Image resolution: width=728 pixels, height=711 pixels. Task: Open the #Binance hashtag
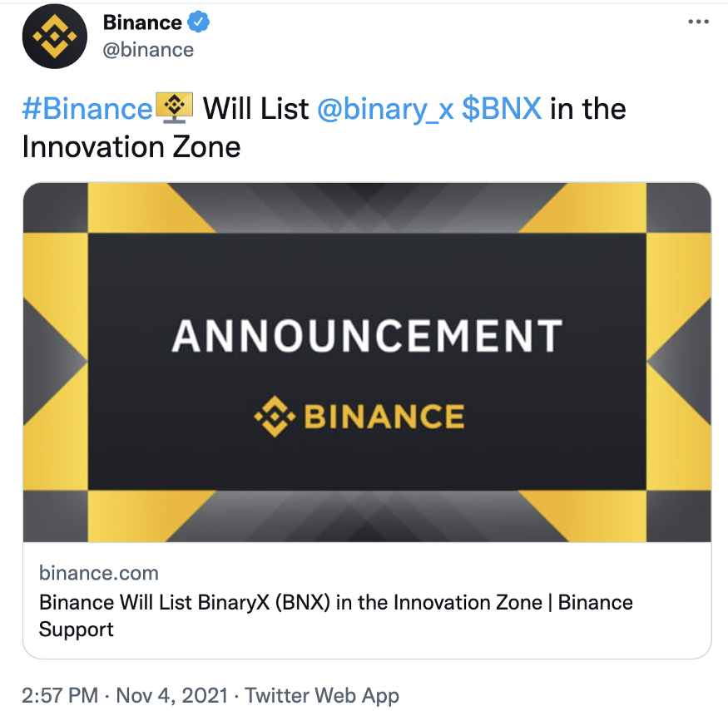tap(87, 108)
